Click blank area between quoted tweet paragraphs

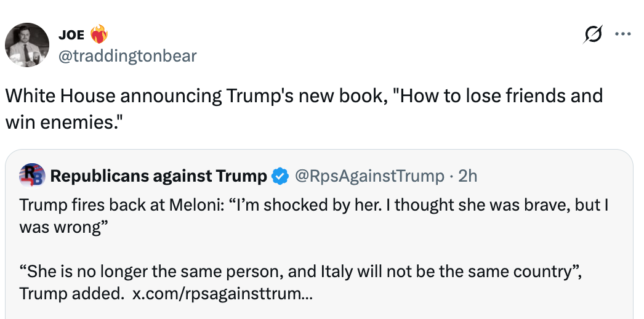(x=308, y=249)
